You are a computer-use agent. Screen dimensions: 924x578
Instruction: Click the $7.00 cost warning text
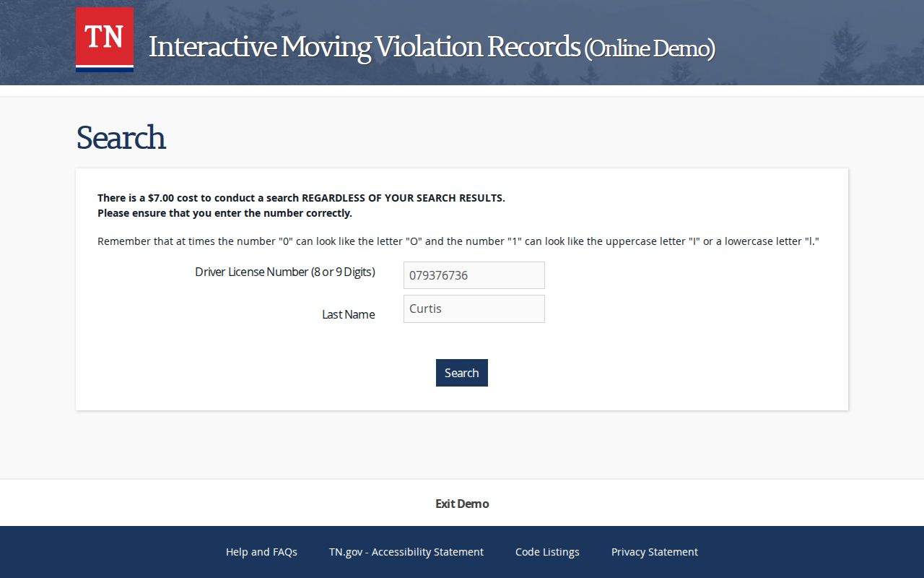click(301, 198)
